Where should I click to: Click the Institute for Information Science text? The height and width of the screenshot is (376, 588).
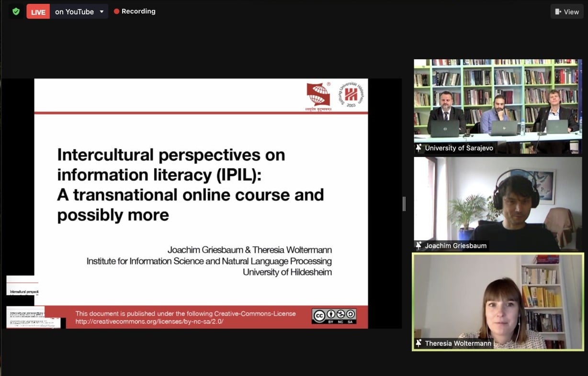(209, 261)
